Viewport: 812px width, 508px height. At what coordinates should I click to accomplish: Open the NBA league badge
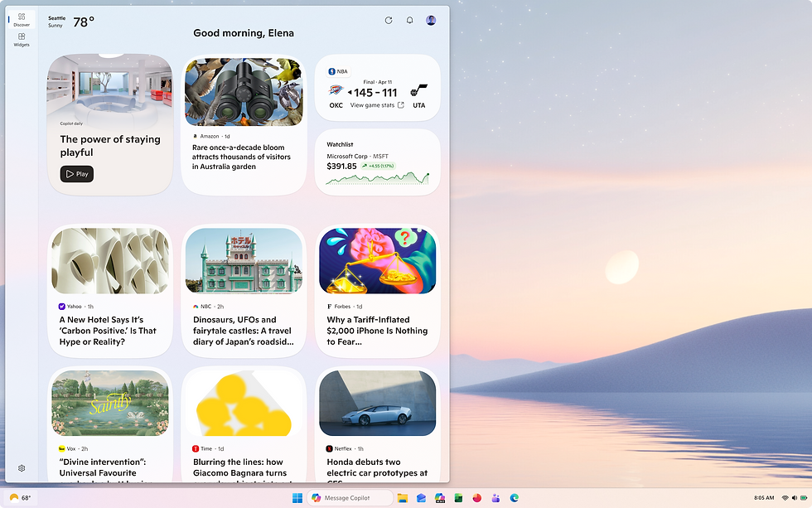[x=338, y=71]
